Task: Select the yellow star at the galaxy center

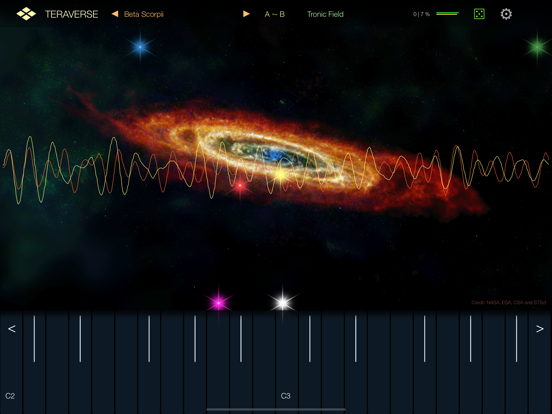Action: click(281, 175)
